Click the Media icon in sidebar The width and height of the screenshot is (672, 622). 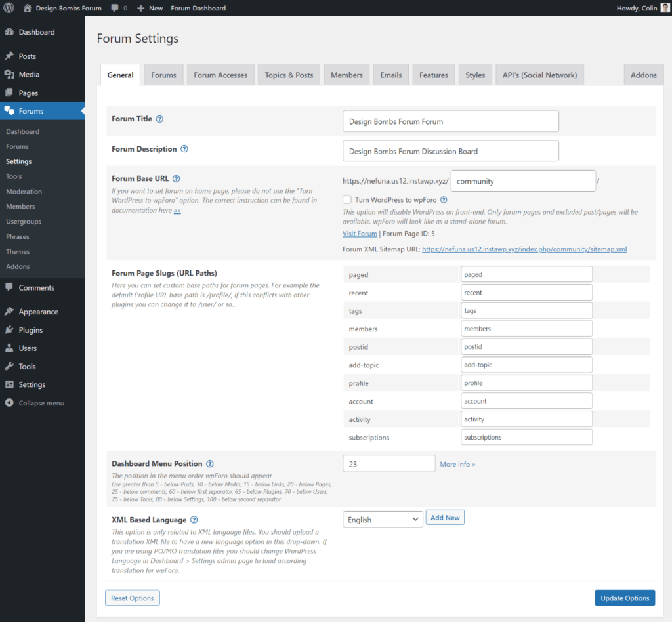tap(9, 75)
